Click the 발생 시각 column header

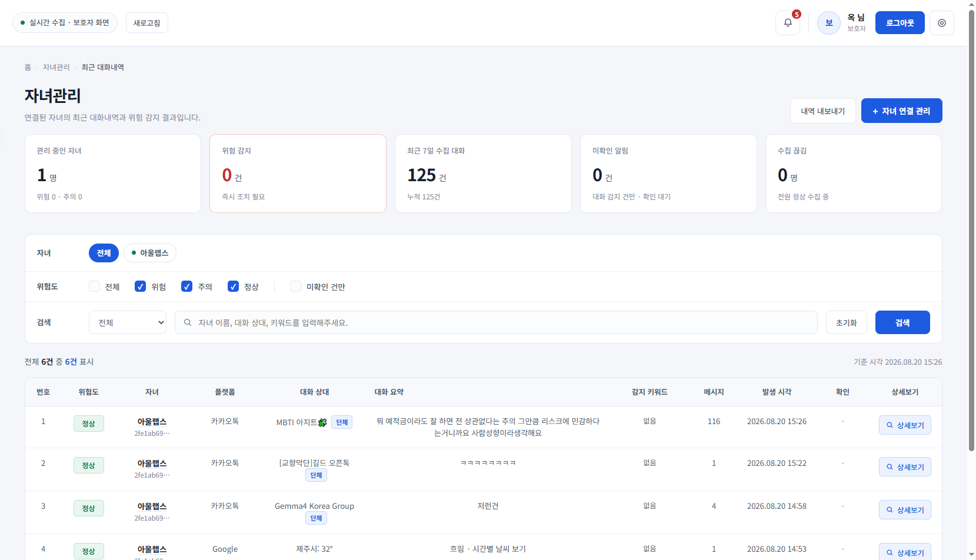[777, 392]
